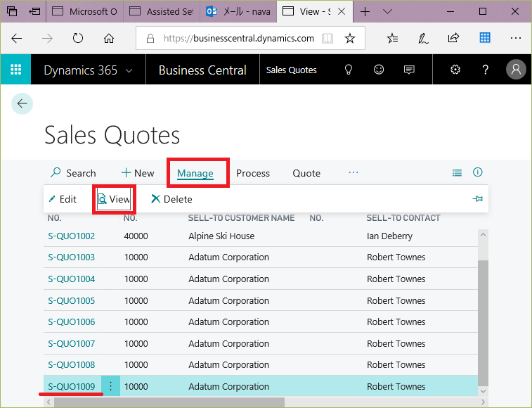Open the settings gear icon
Image resolution: width=532 pixels, height=408 pixels.
click(455, 70)
